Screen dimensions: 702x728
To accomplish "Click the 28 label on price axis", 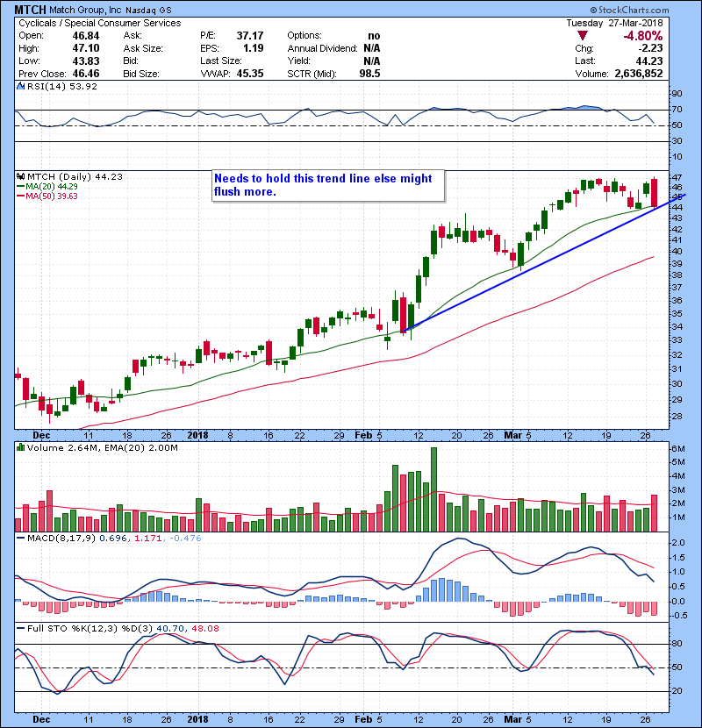I will click(x=677, y=416).
